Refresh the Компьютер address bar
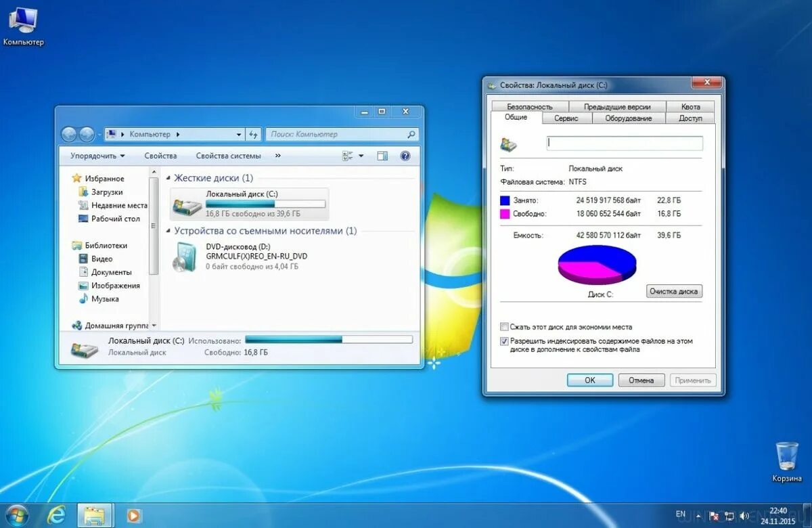Screen dimensions: 812x528 [x=253, y=134]
